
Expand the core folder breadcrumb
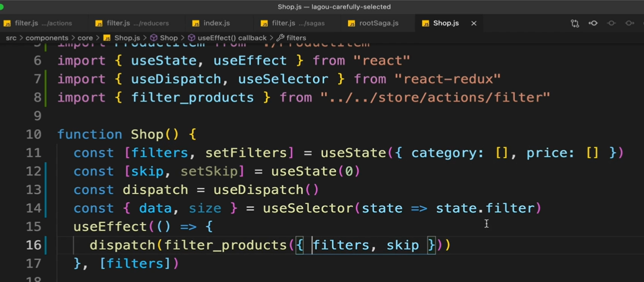[x=85, y=38]
